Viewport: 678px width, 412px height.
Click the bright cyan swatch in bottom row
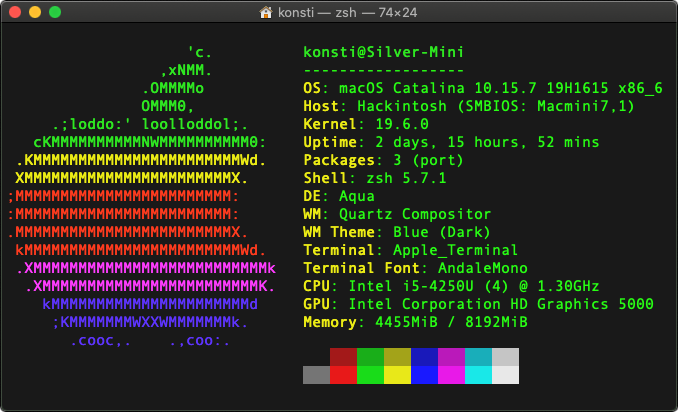click(x=478, y=375)
